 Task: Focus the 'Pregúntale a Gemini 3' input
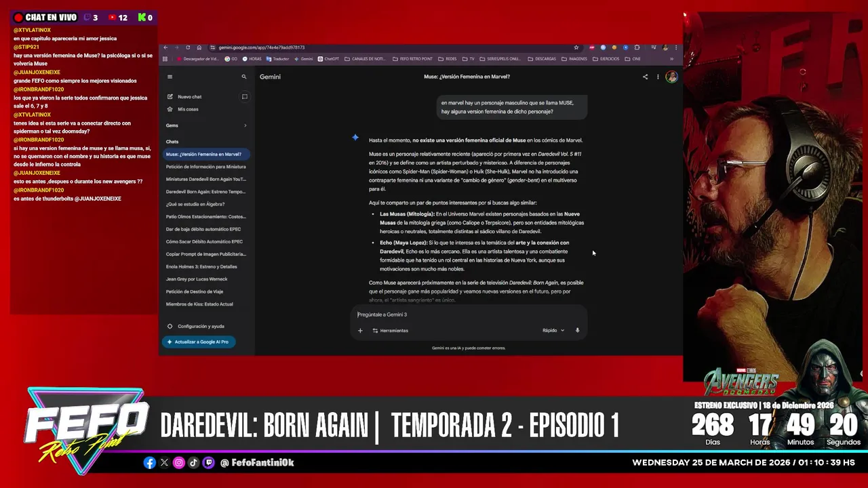click(x=468, y=314)
